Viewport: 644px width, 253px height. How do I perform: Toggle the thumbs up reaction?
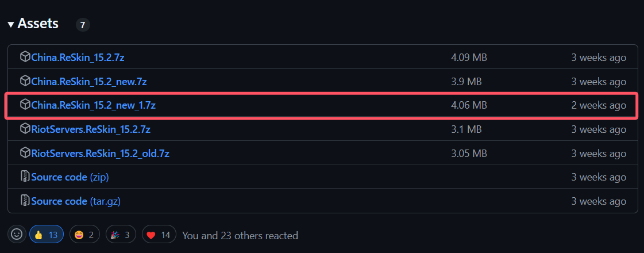(47, 235)
